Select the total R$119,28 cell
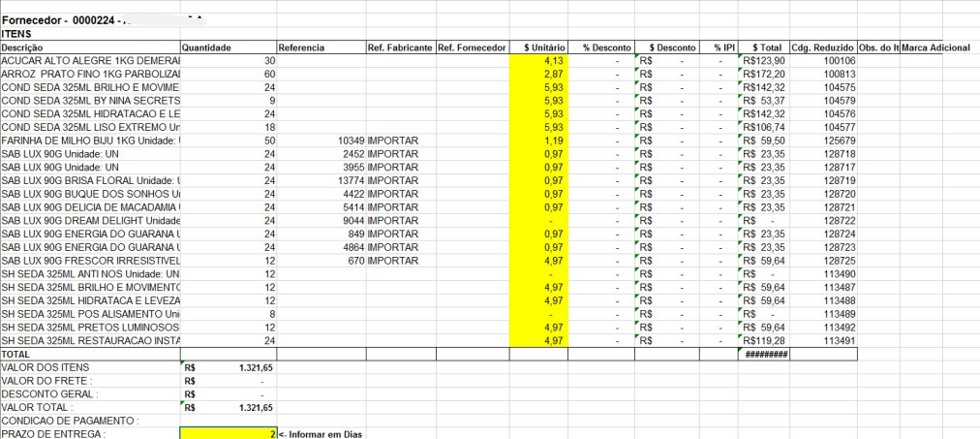This screenshot has width=980, height=439. pyautogui.click(x=764, y=341)
